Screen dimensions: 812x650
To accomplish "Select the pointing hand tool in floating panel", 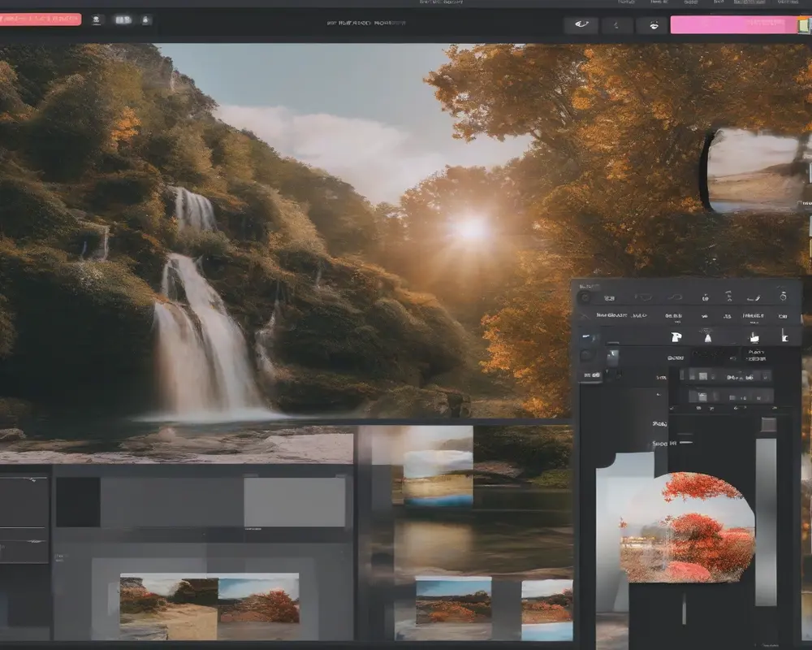I will [x=754, y=337].
